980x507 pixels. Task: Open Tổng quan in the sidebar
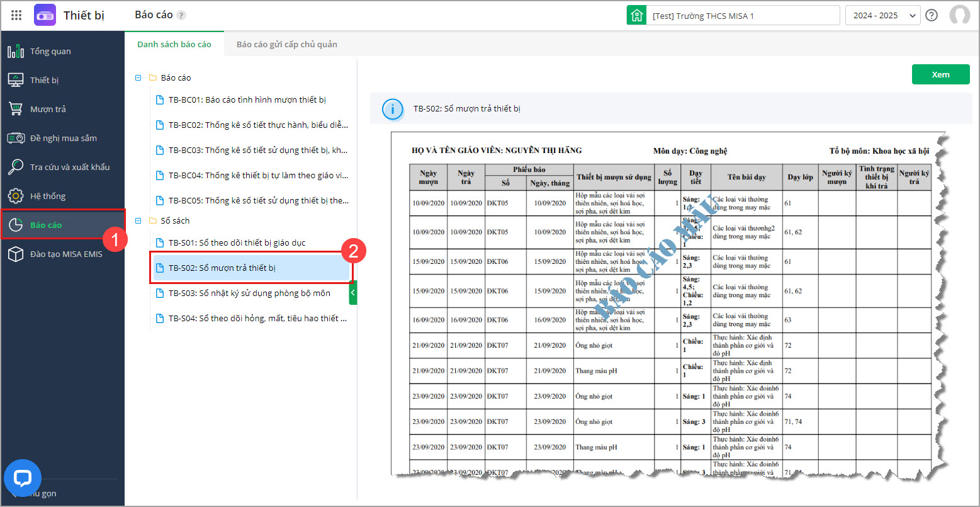tap(50, 51)
